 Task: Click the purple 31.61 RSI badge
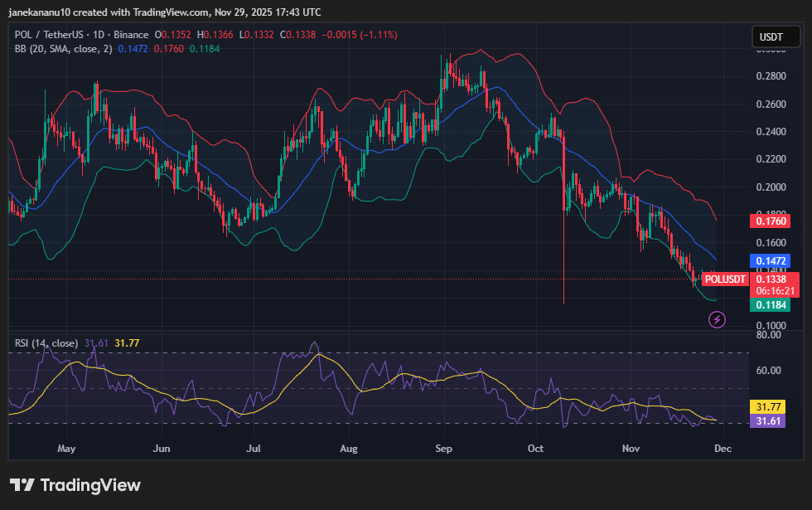(x=768, y=422)
